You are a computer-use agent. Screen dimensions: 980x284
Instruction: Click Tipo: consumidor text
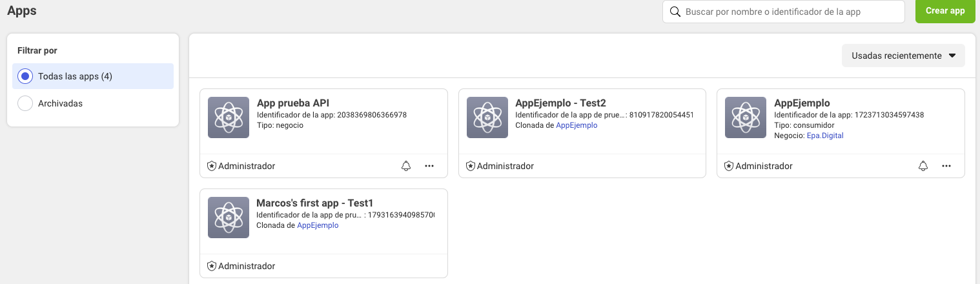[x=804, y=125]
